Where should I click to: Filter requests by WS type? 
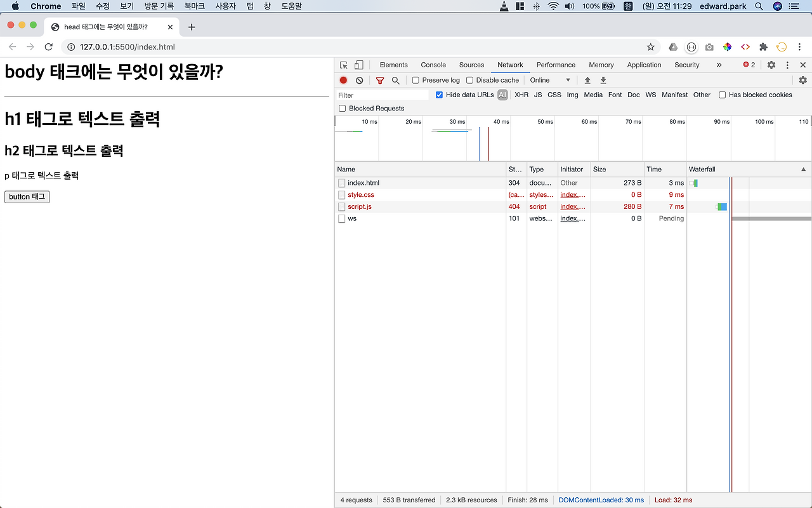pos(651,95)
